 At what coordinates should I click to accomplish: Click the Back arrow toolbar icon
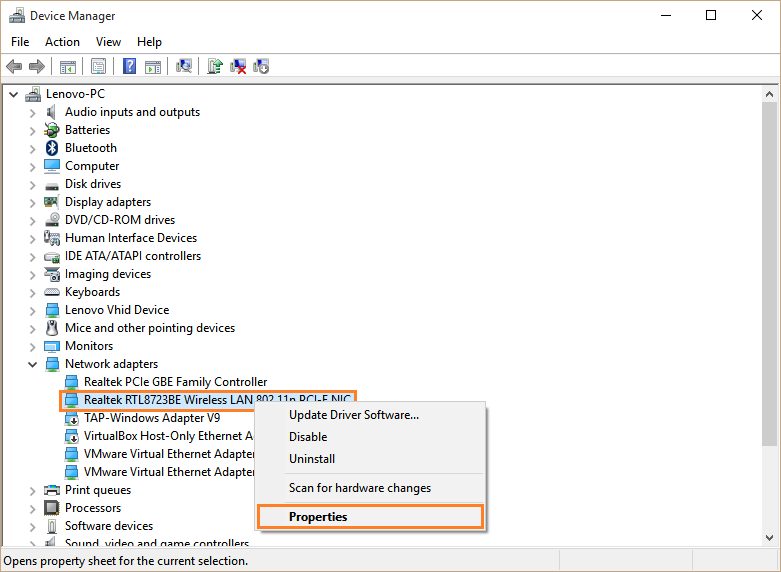pyautogui.click(x=14, y=66)
